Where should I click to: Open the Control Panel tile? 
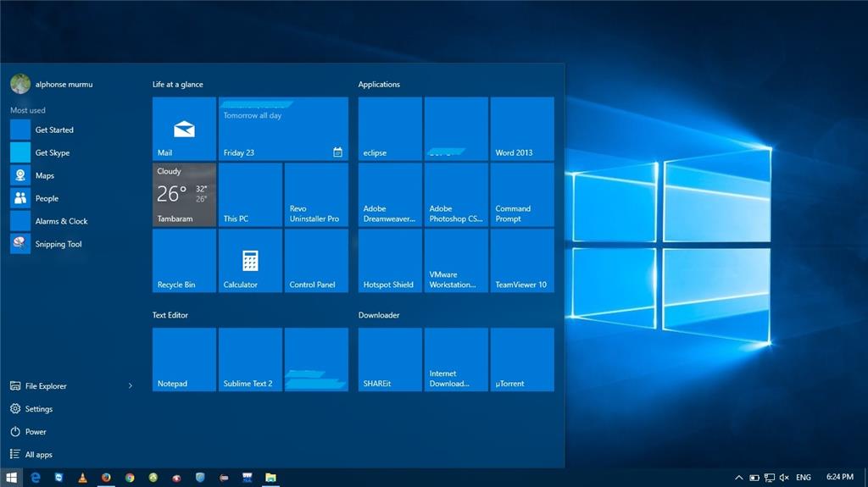pyautogui.click(x=316, y=261)
